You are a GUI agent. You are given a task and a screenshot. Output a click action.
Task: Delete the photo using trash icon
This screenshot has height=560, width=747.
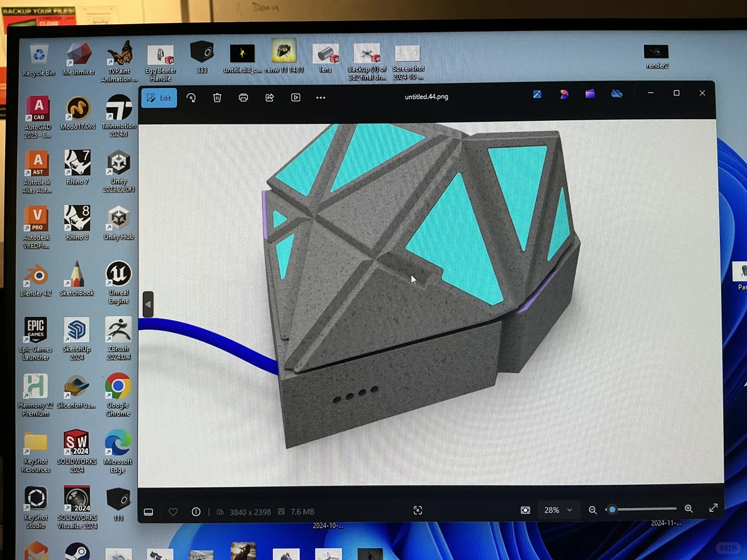217,97
